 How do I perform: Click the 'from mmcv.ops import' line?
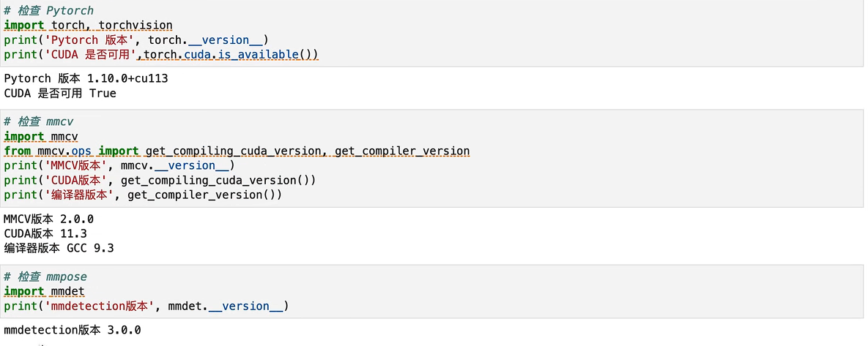tap(236, 151)
